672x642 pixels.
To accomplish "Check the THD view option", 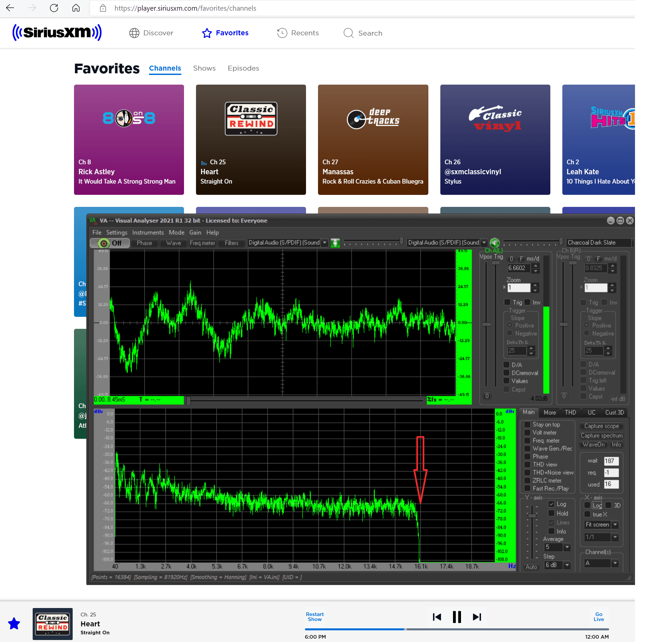I will point(528,464).
